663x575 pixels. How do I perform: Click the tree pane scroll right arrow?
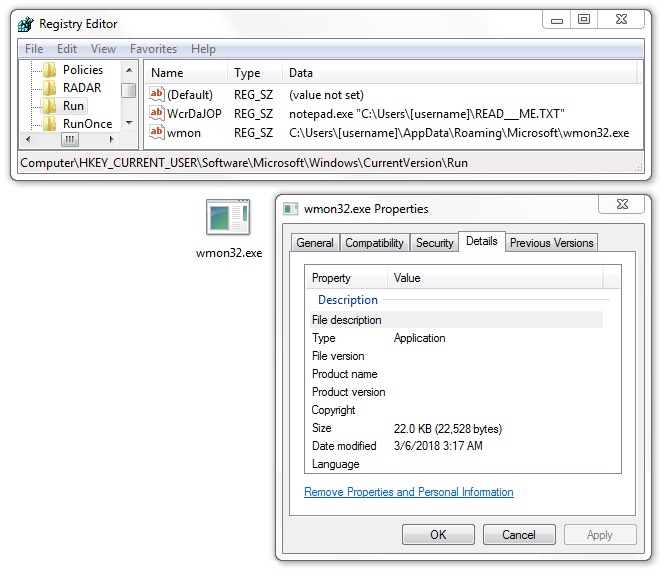pos(112,139)
